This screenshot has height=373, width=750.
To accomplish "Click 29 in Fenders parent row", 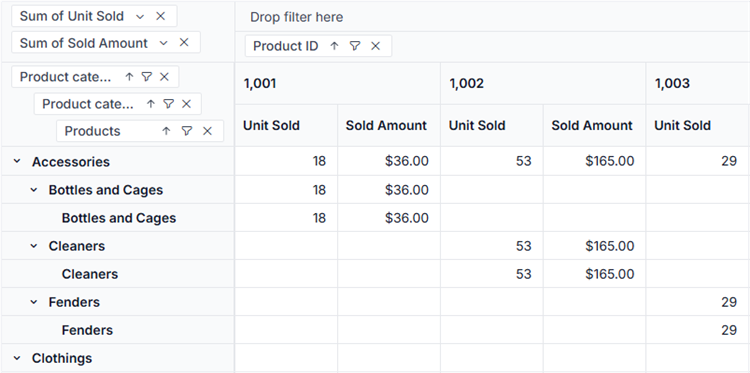I will coord(697,302).
